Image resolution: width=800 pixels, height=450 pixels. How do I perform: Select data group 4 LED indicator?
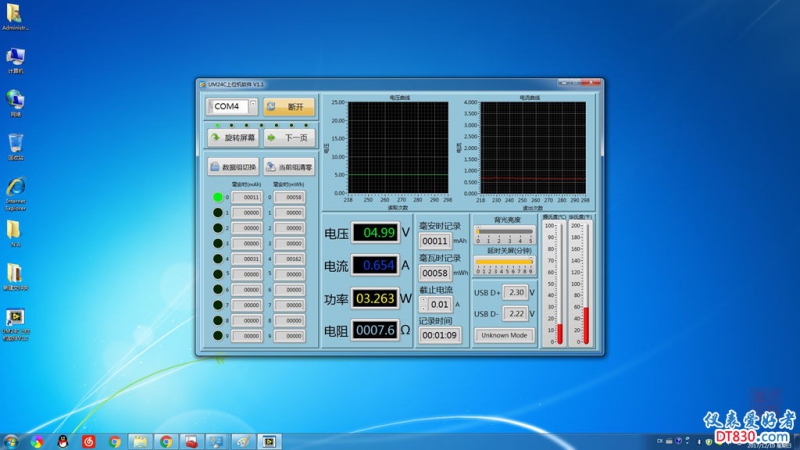(x=218, y=259)
